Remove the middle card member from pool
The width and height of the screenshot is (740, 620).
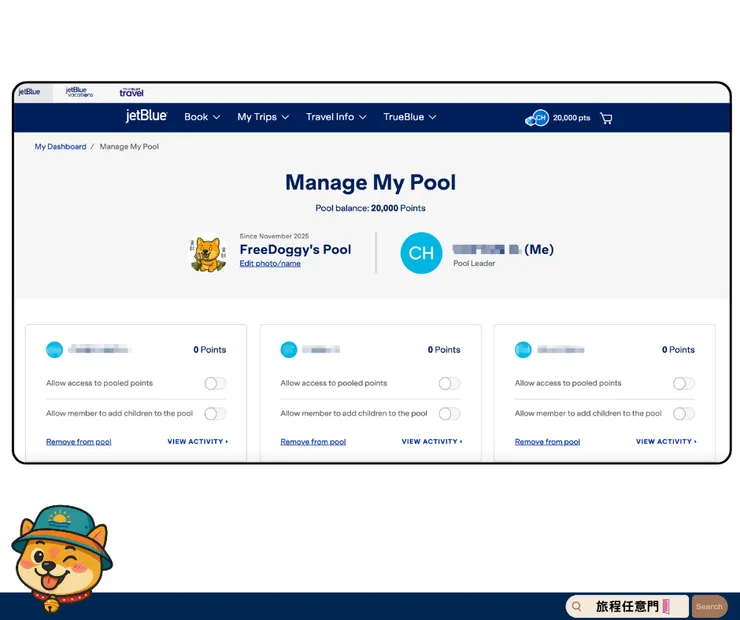pyautogui.click(x=313, y=442)
